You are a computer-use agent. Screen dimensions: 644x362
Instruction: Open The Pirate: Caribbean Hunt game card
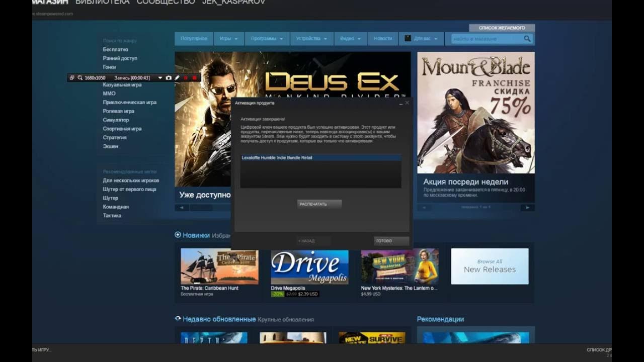[x=219, y=273]
